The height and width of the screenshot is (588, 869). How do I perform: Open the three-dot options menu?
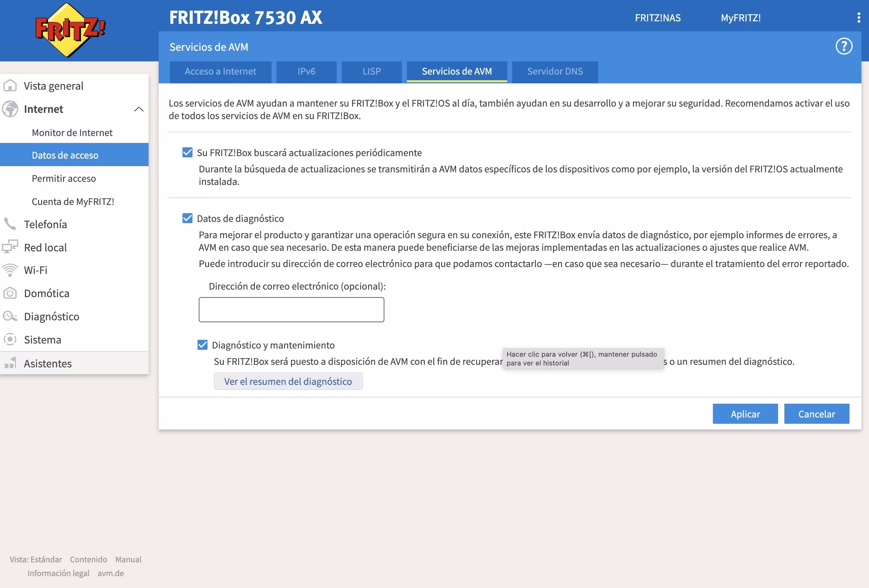(x=858, y=18)
